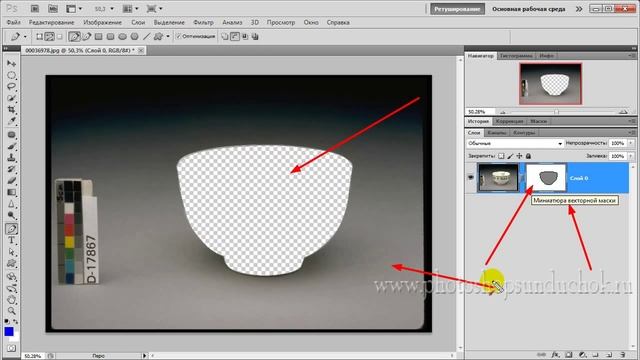
Task: Select the Crop tool
Action: click(x=11, y=109)
